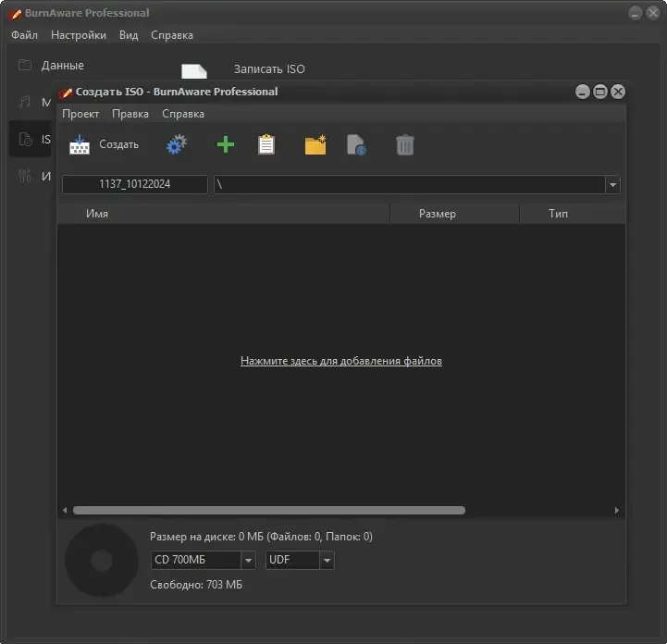
Task: Click music note icon in main window sidebar
Action: tap(24, 102)
